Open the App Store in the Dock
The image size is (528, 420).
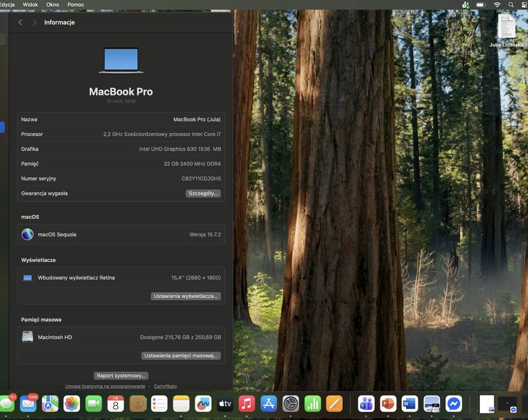click(269, 403)
